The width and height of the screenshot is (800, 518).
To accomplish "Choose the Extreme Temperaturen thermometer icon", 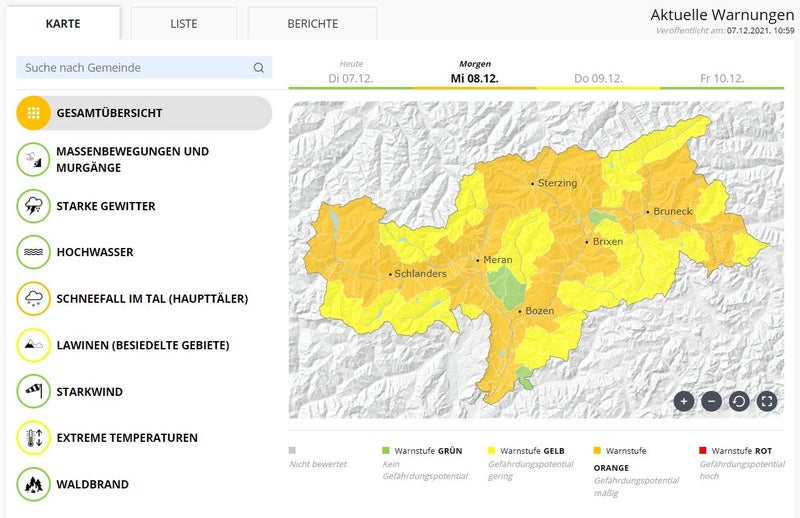I will tap(33, 438).
